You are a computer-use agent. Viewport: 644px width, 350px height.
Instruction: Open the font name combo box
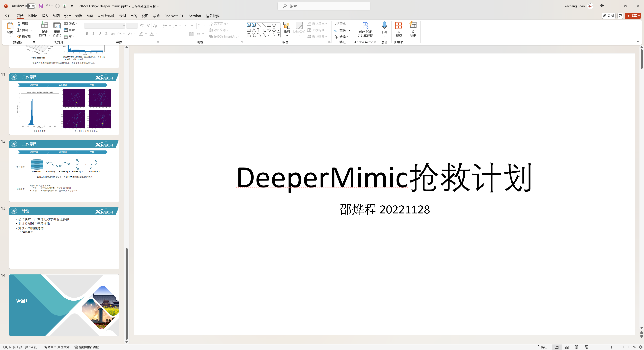click(x=104, y=25)
